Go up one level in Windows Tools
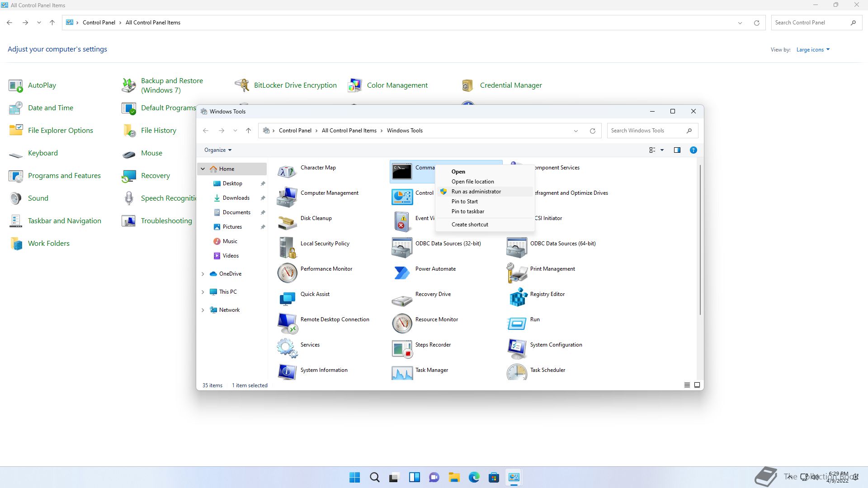868x488 pixels. (x=248, y=131)
